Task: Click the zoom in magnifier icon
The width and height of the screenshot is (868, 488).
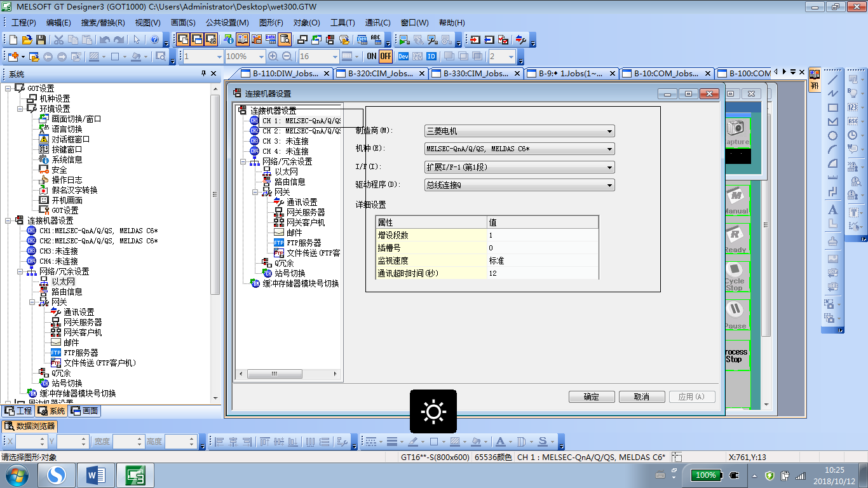Action: point(273,57)
